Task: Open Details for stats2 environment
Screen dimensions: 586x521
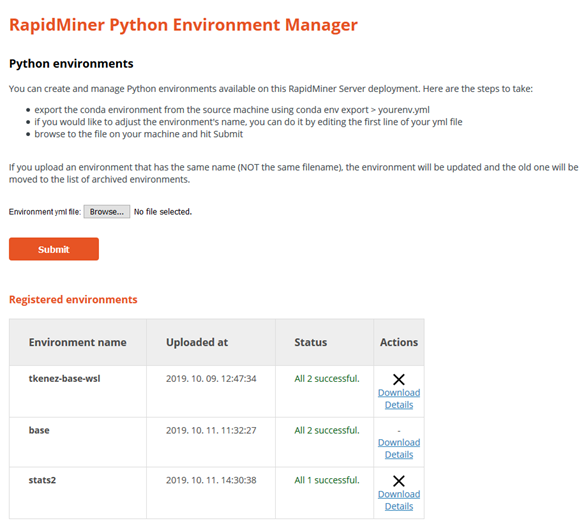Action: pyautogui.click(x=399, y=506)
